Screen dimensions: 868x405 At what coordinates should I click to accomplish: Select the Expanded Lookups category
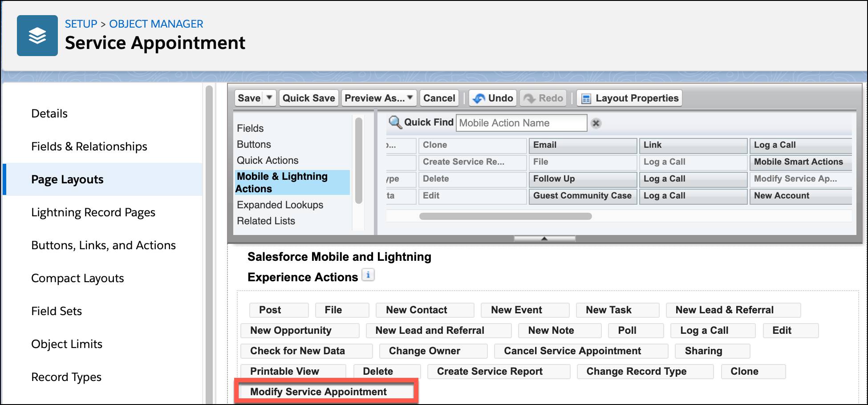tap(280, 205)
